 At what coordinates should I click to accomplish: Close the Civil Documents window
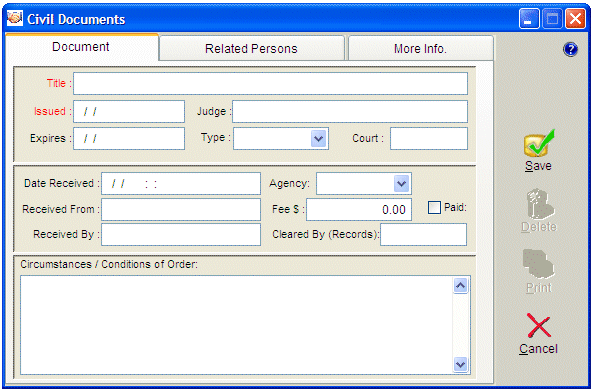pos(575,19)
